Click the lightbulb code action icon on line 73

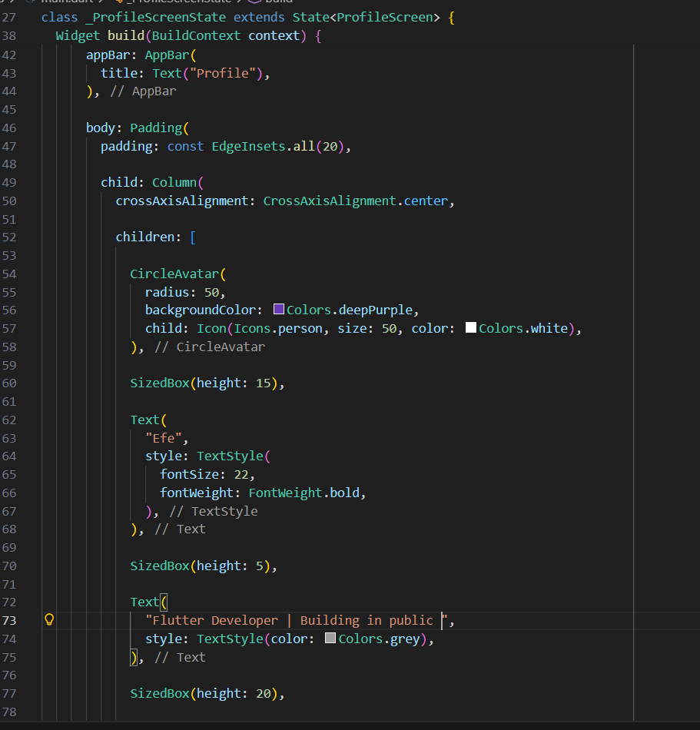point(49,619)
